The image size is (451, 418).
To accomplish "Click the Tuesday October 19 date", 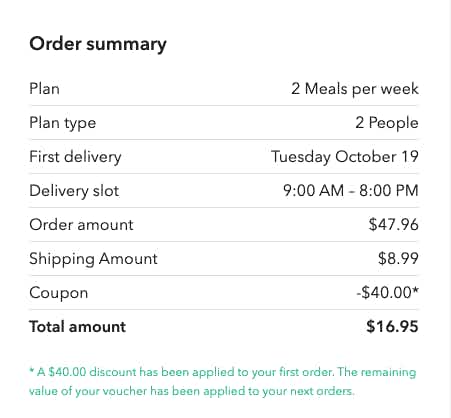I will click(x=345, y=157).
